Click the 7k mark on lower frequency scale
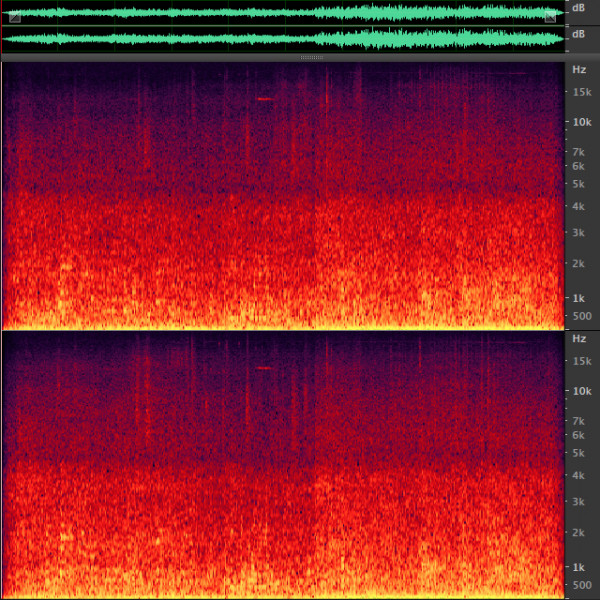This screenshot has width=600, height=600. (x=579, y=421)
